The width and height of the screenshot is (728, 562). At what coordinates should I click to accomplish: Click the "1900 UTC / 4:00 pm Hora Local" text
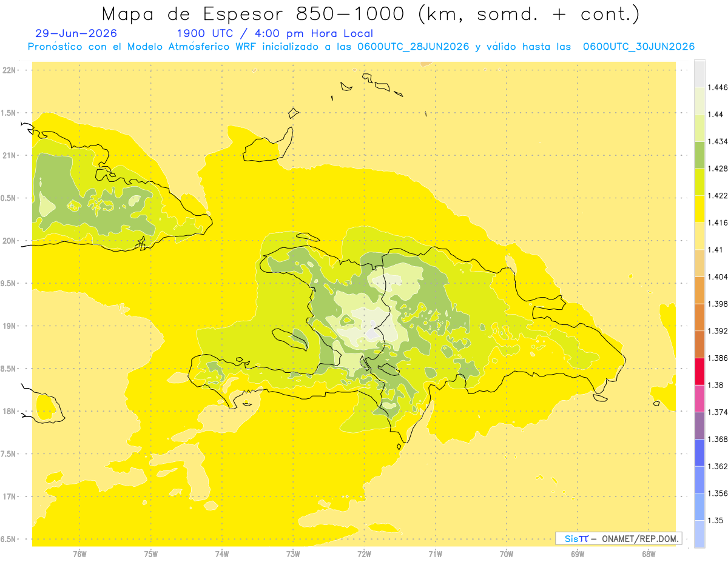(275, 34)
